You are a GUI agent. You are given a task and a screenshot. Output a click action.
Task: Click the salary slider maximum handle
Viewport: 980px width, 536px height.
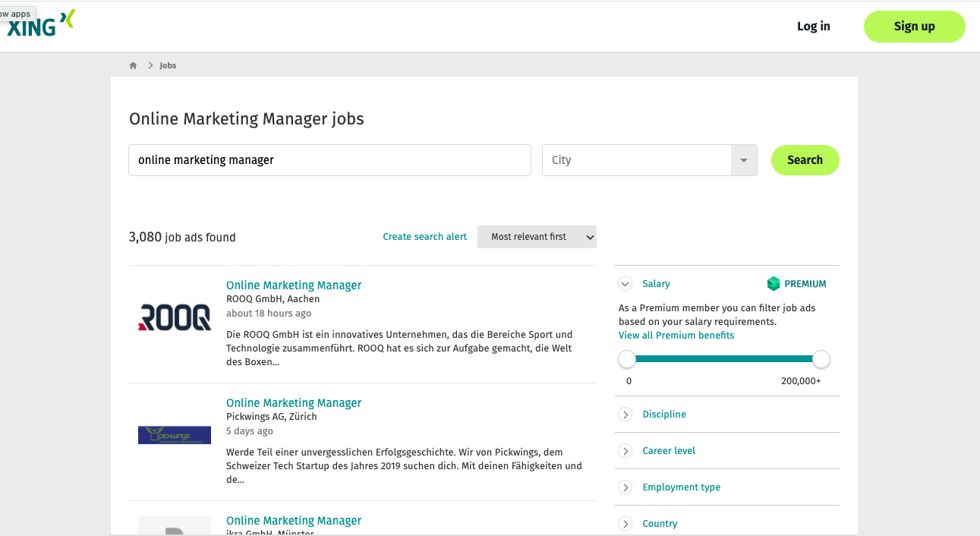click(821, 359)
